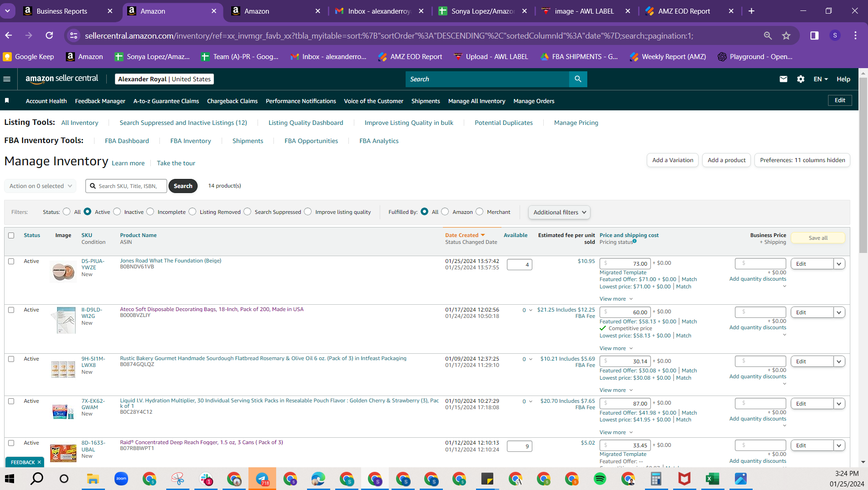Click the black Search button
The height and width of the screenshot is (490, 868).
pyautogui.click(x=183, y=186)
